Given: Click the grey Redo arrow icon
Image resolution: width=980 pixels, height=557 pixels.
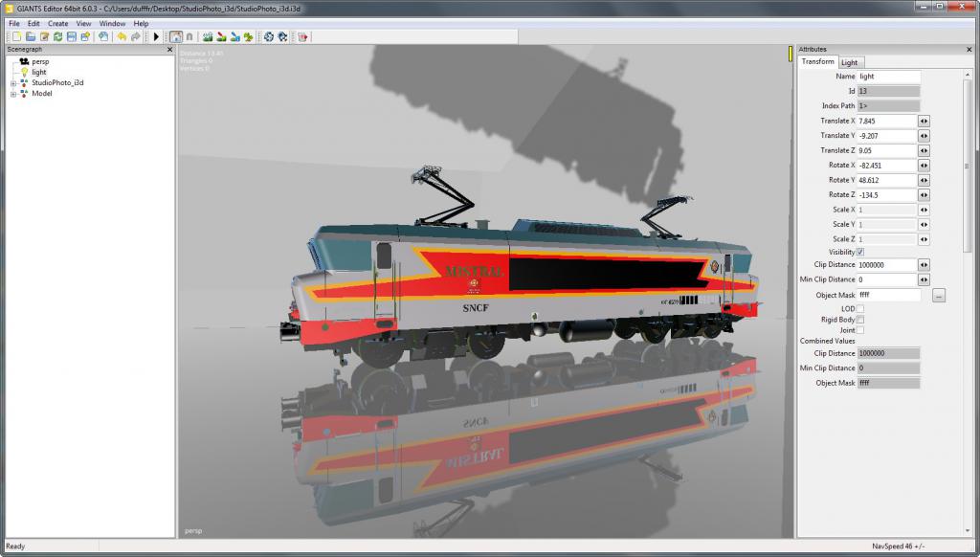Looking at the screenshot, I should pyautogui.click(x=135, y=37).
